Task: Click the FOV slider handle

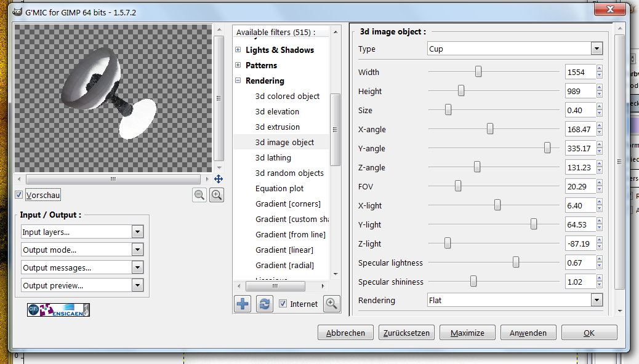Action: click(458, 186)
